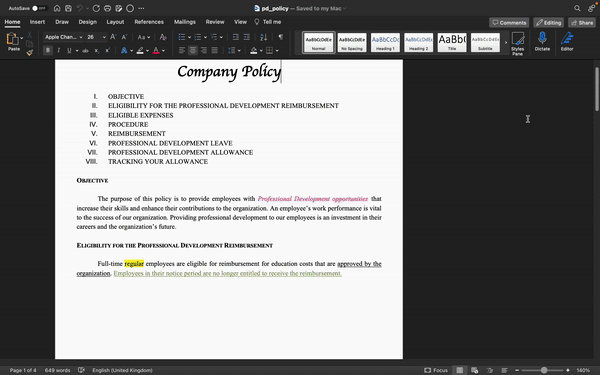600x375 pixels.
Task: Toggle the AutoSave switch
Action: [39, 8]
